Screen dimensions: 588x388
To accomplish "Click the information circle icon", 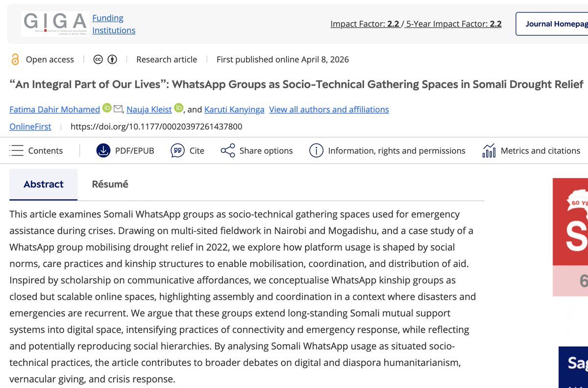I will [x=316, y=151].
